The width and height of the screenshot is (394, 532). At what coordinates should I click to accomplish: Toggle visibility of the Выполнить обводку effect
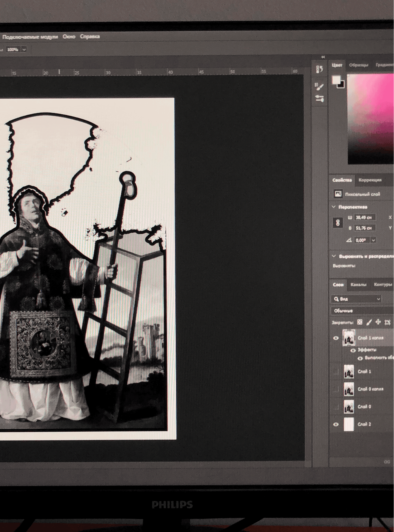coord(360,358)
